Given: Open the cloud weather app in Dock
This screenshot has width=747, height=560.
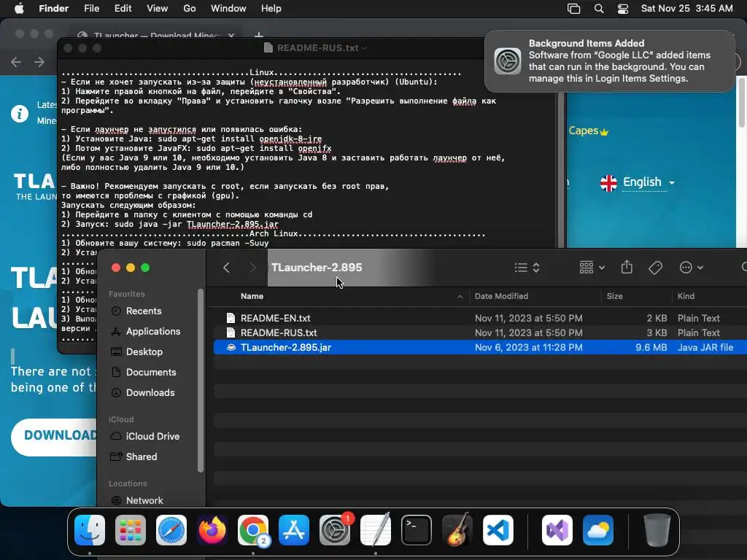Looking at the screenshot, I should (x=598, y=530).
